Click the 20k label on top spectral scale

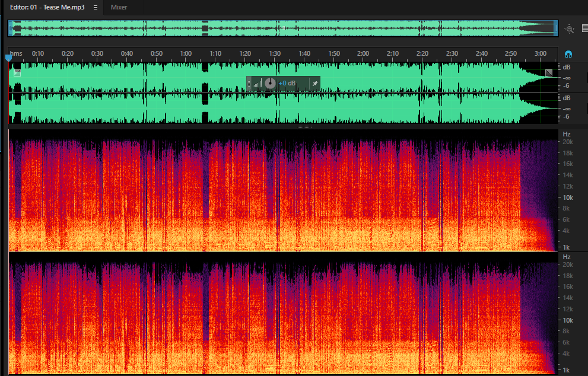[x=568, y=142]
